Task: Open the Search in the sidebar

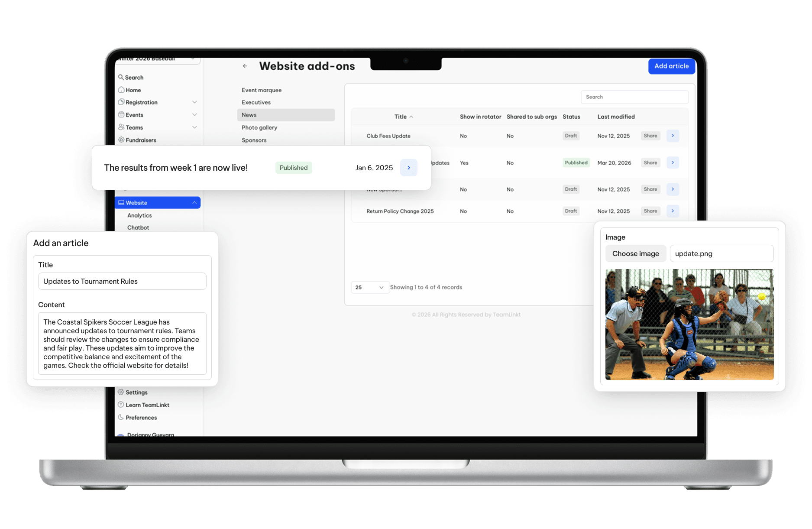Action: 121,77
